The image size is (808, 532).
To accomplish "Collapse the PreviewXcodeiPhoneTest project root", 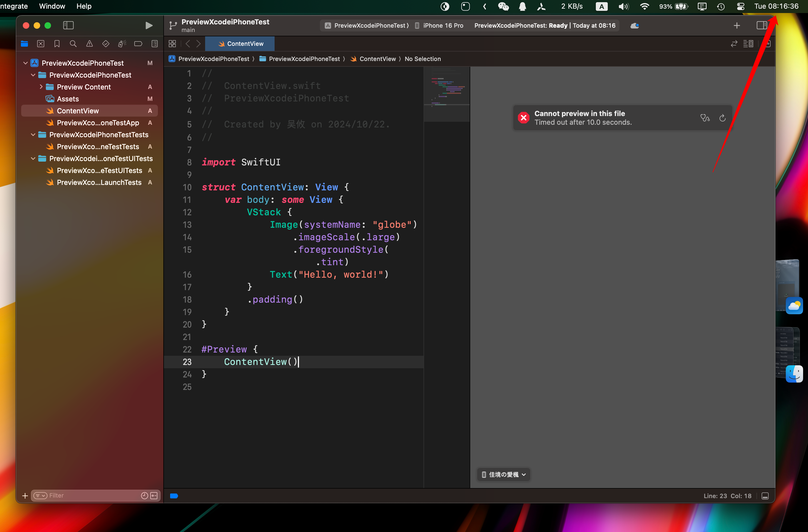I will pos(26,63).
